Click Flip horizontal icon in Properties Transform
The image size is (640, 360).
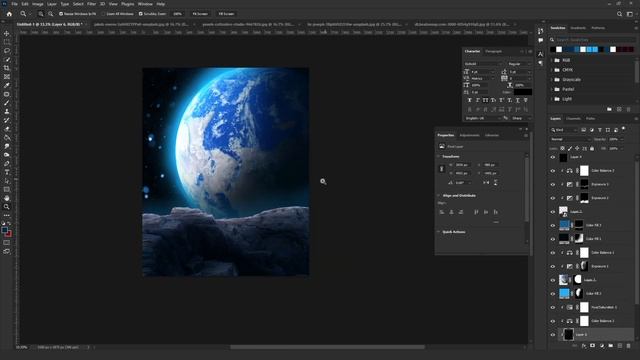click(x=486, y=182)
